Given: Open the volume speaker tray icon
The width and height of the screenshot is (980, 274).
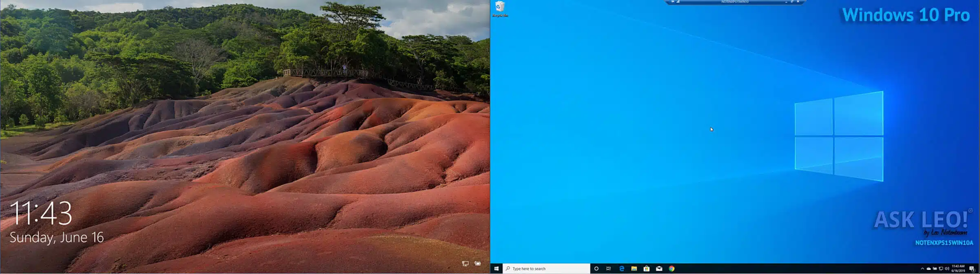Looking at the screenshot, I should (947, 269).
